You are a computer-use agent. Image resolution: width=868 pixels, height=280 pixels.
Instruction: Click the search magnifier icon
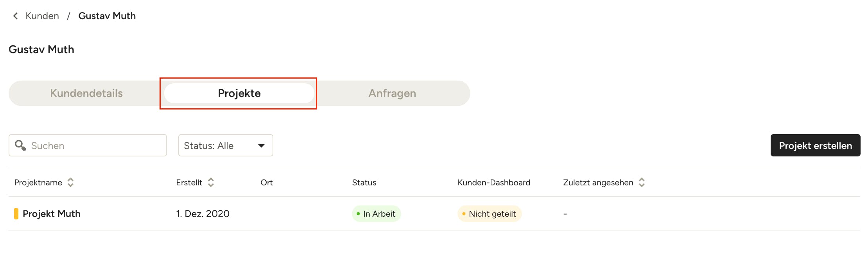coord(20,145)
